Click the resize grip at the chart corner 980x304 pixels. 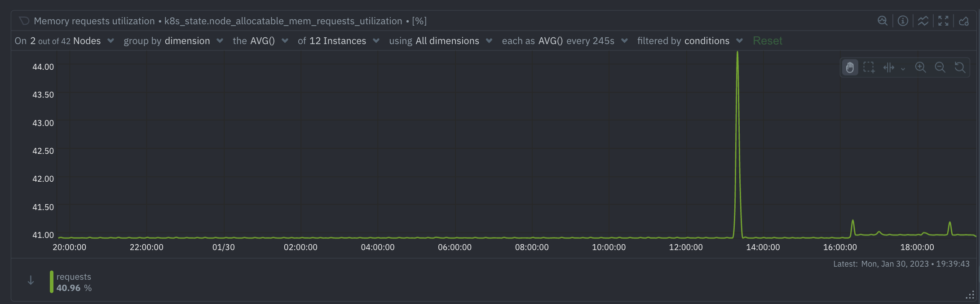click(x=970, y=295)
